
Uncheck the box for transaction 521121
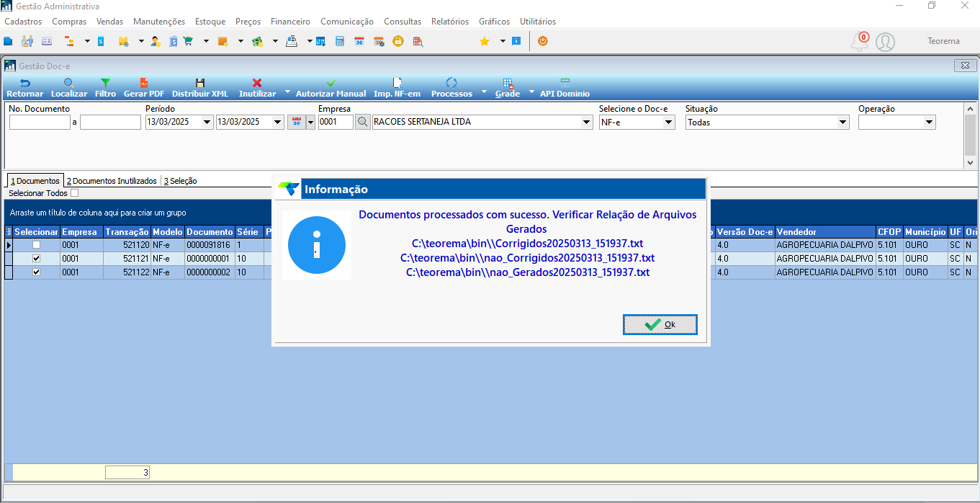pos(36,259)
